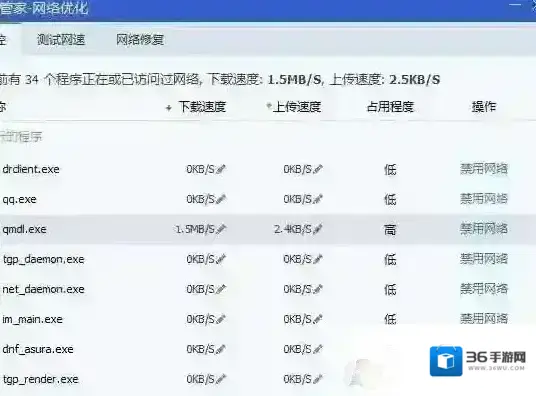536x396 pixels.
Task: Click the 低 usage level of tgp_daemon.exe
Action: pos(390,260)
